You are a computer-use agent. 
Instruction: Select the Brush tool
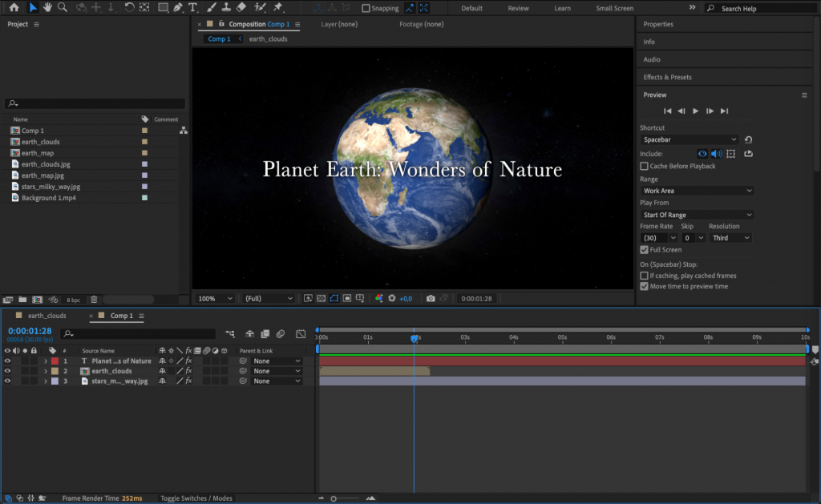(210, 7)
